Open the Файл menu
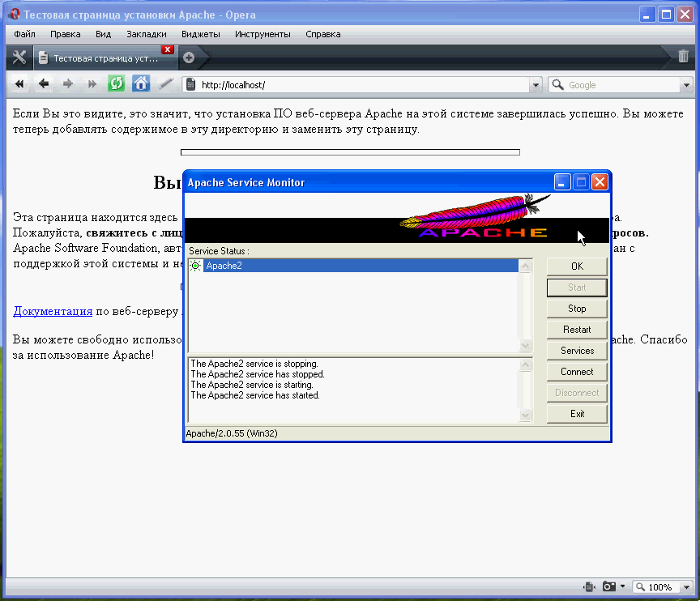The height and width of the screenshot is (601, 700). pos(24,34)
